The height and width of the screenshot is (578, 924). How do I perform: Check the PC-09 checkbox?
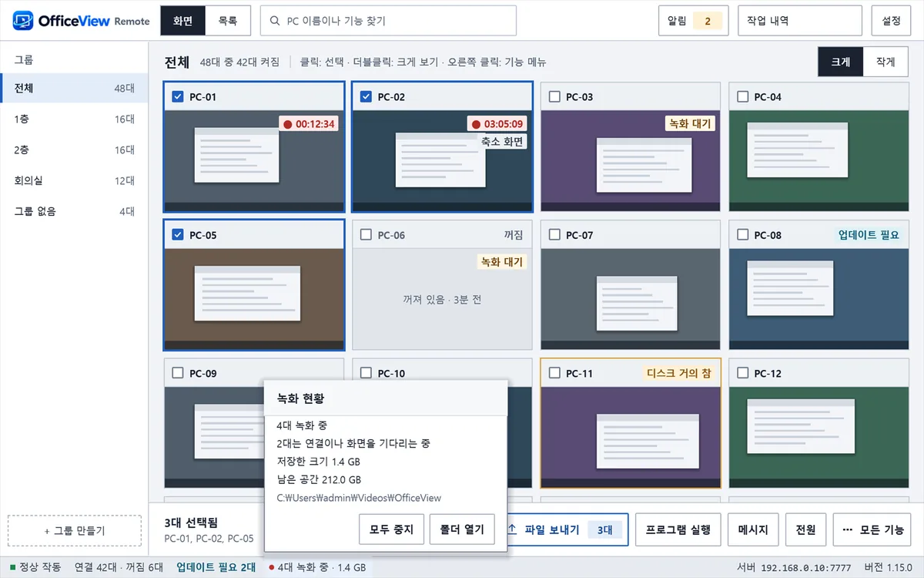point(178,373)
